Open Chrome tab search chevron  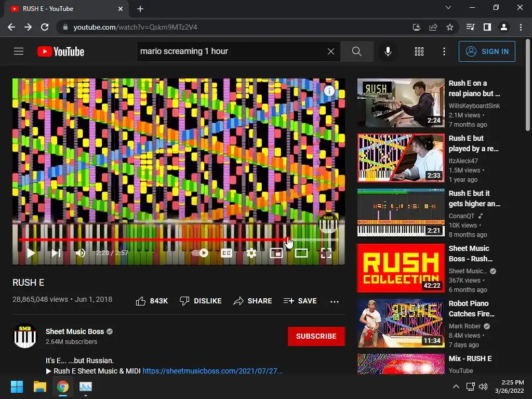click(x=448, y=7)
